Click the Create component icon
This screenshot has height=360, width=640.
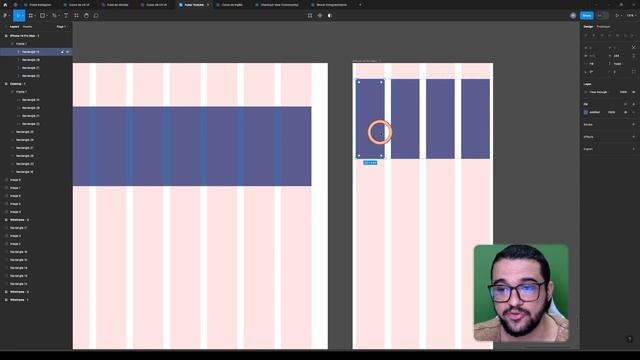click(320, 16)
